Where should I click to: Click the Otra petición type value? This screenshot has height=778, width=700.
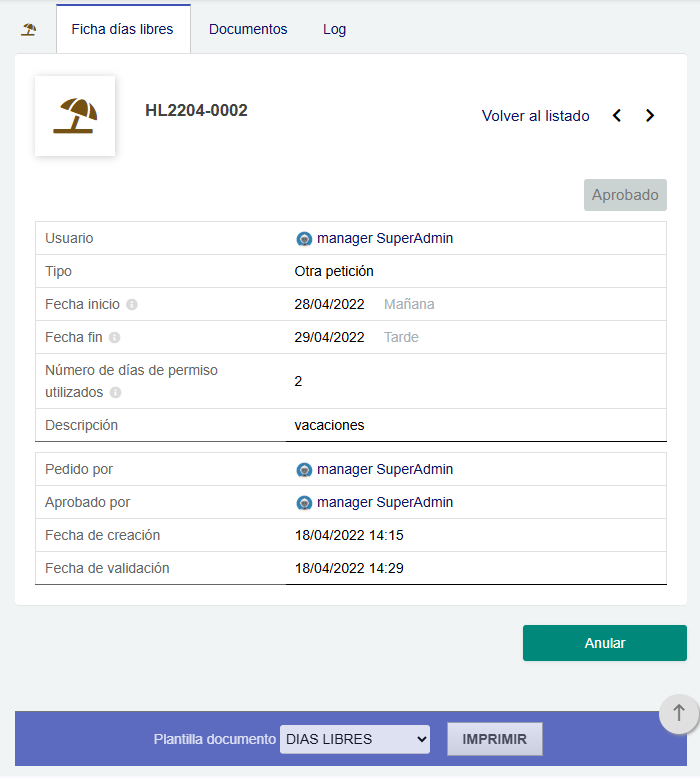[x=334, y=271]
